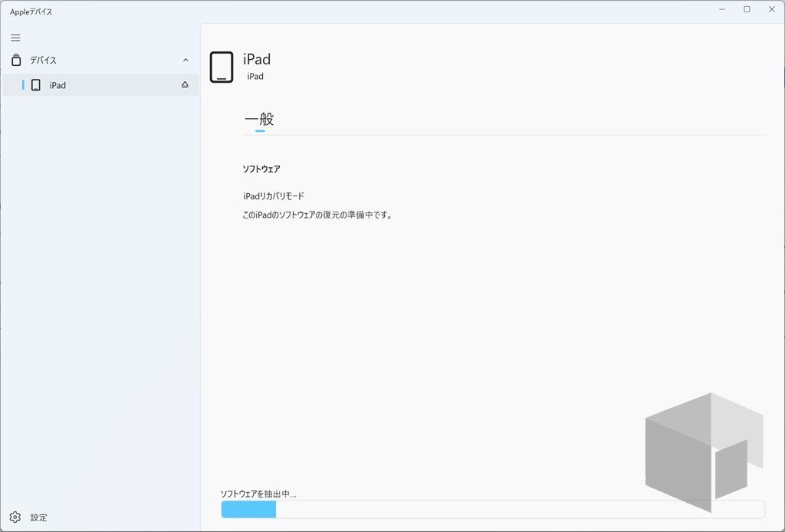Eject the iPad using the eject icon
Screen dimensions: 785x532
coord(185,85)
